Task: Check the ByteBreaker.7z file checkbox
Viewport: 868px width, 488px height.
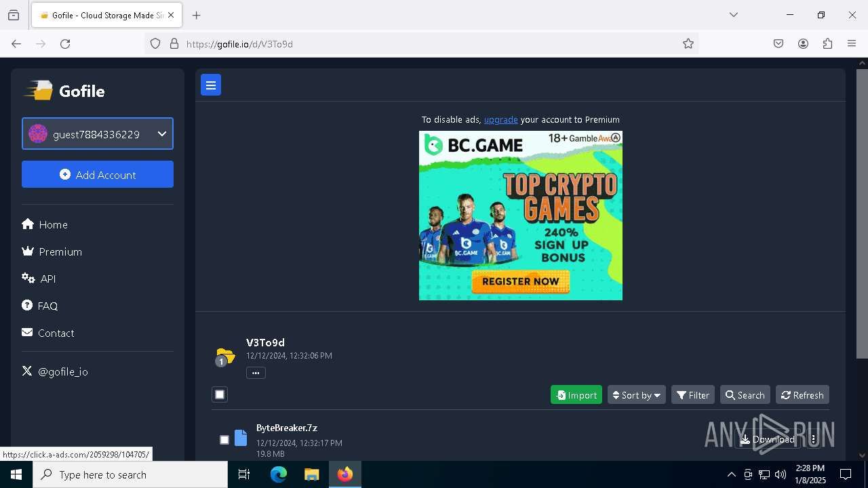Action: (x=224, y=440)
